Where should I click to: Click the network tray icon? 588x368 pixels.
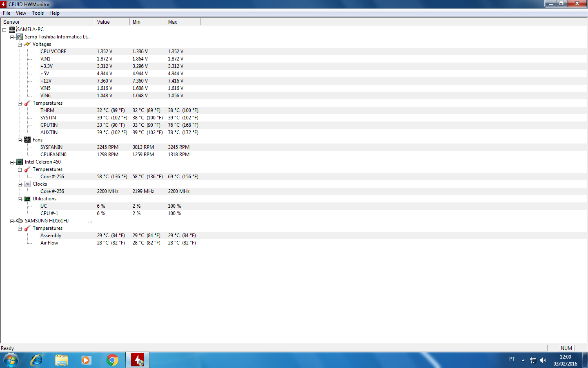[x=533, y=360]
